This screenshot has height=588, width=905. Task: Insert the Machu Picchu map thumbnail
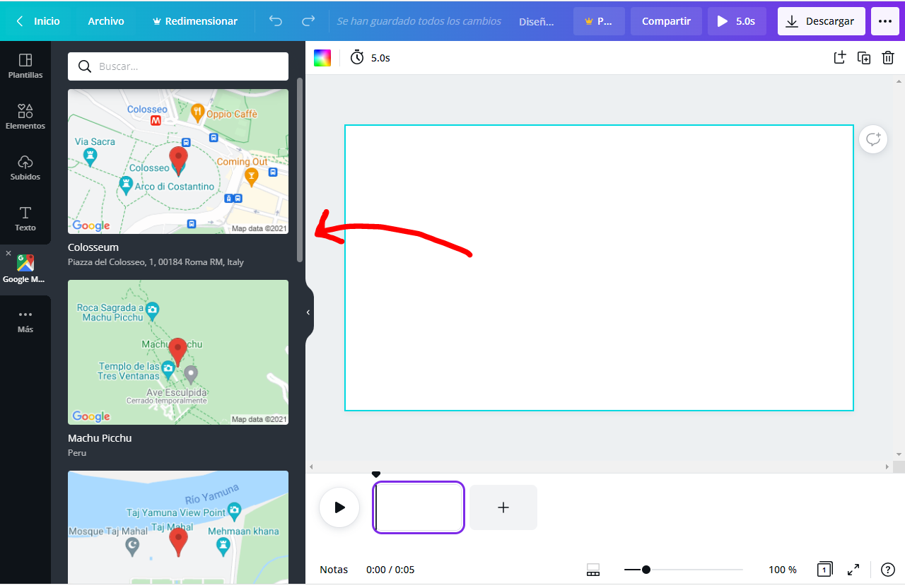tap(178, 352)
